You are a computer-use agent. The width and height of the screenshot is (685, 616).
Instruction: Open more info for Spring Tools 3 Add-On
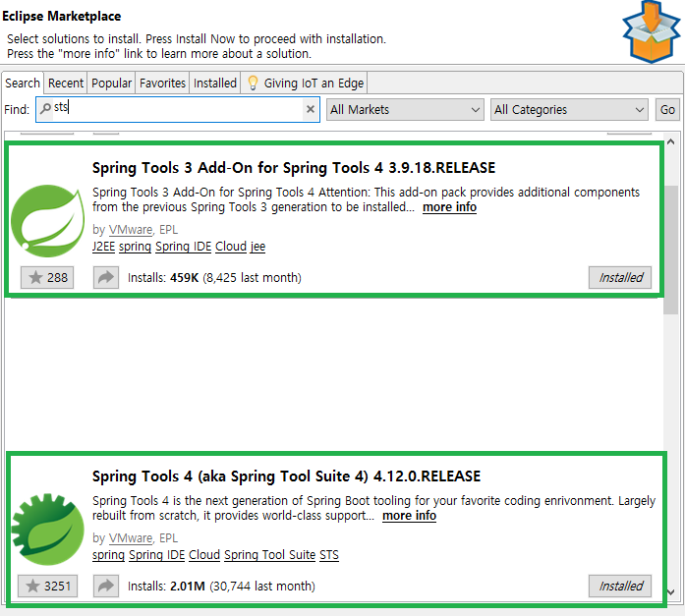(x=449, y=207)
